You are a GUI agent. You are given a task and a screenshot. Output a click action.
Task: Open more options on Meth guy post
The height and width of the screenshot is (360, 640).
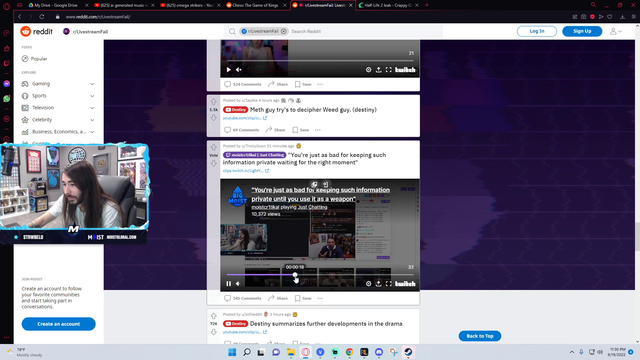pyautogui.click(x=318, y=130)
